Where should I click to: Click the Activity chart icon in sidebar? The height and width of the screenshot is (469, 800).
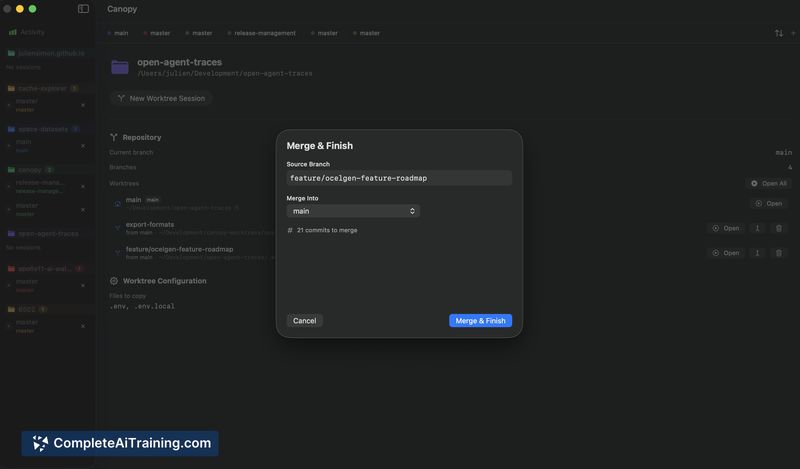(13, 32)
